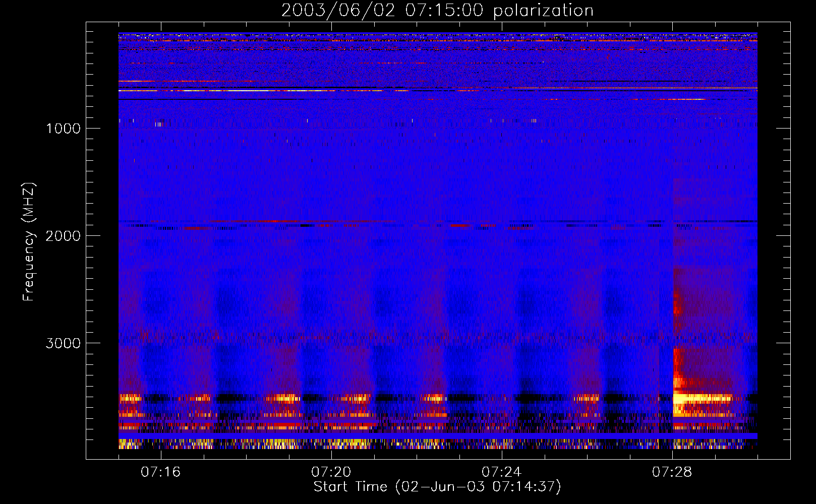This screenshot has width=816, height=504.
Task: Click the 'Start Time (02-Jun-03 07:14:37)' axis label
Action: [437, 487]
